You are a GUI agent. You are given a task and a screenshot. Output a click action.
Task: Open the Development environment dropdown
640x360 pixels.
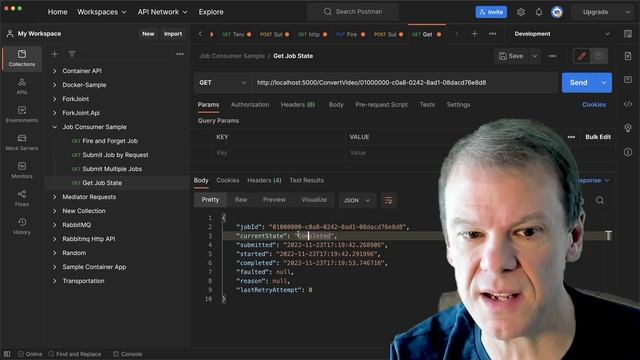click(x=562, y=34)
